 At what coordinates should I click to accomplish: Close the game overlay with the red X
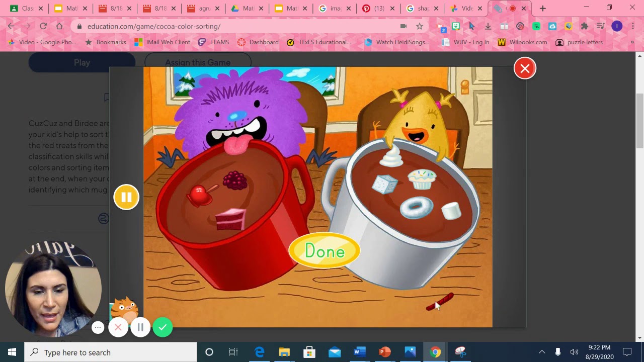point(525,68)
